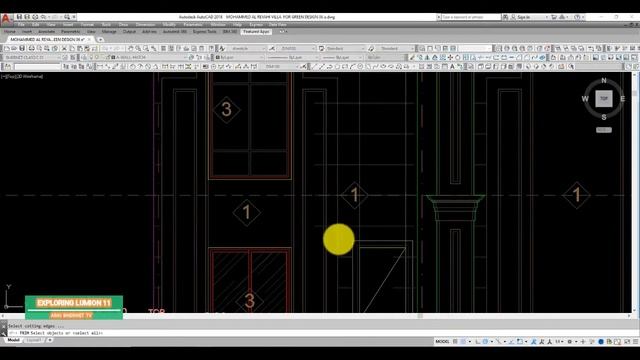Click the keyword search box in title bar

click(471, 17)
